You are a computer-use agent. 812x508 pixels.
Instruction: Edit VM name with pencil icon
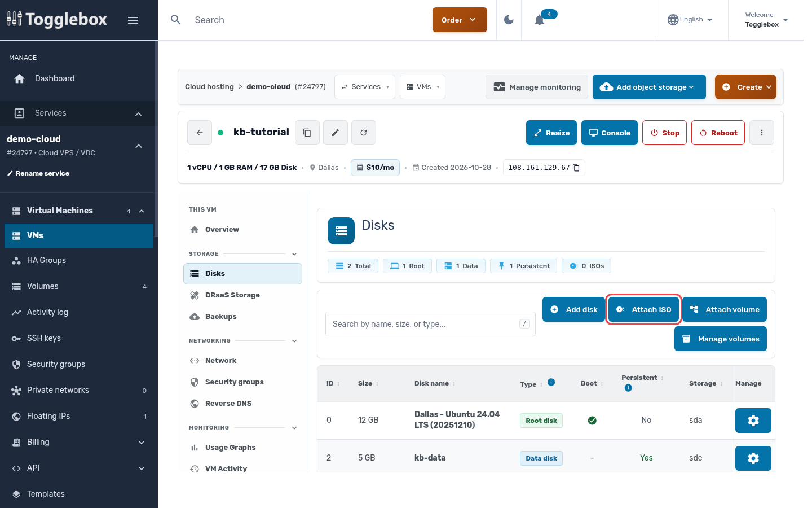[x=336, y=133]
